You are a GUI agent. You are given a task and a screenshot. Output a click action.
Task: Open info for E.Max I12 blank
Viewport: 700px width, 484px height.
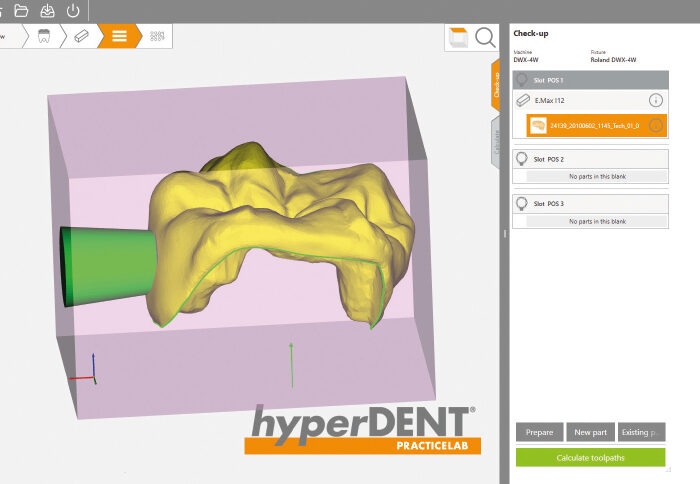(x=655, y=100)
